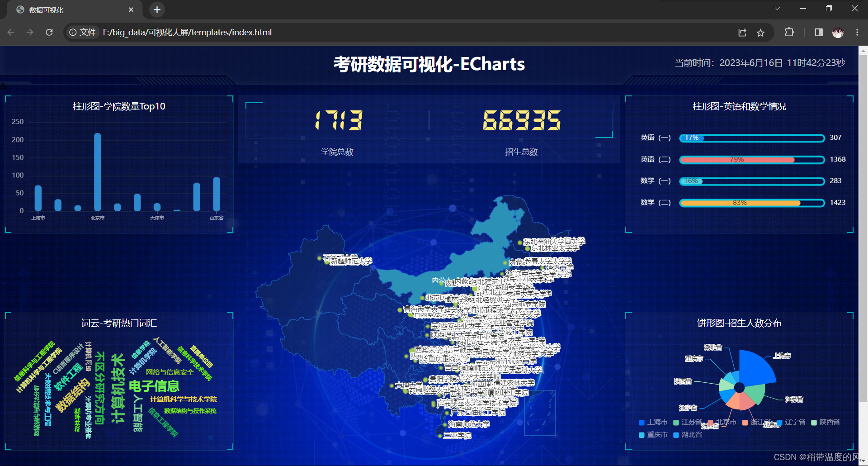Click inside the address bar
Image resolution: width=868 pixels, height=466 pixels.
tap(226, 32)
